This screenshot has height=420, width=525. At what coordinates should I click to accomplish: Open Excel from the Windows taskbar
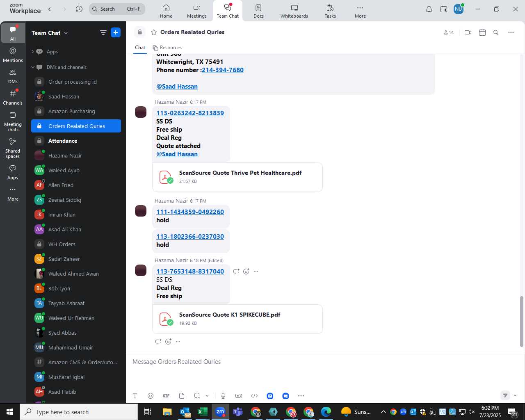[x=203, y=412]
